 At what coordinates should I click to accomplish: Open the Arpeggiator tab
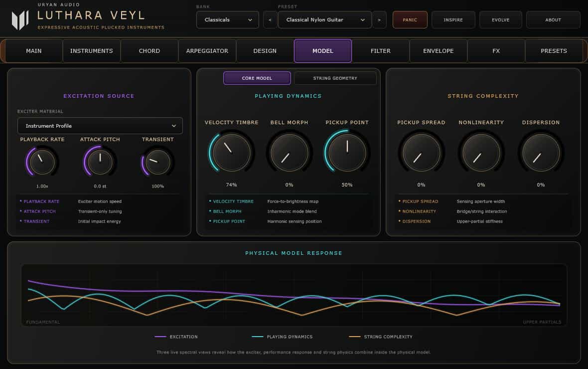207,51
